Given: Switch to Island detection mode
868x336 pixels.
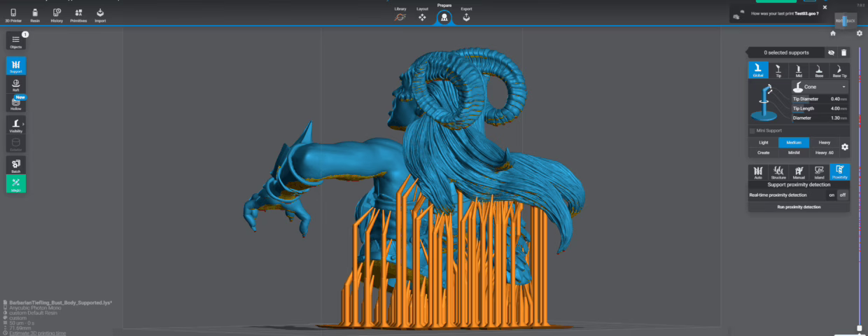Looking at the screenshot, I should (x=819, y=172).
